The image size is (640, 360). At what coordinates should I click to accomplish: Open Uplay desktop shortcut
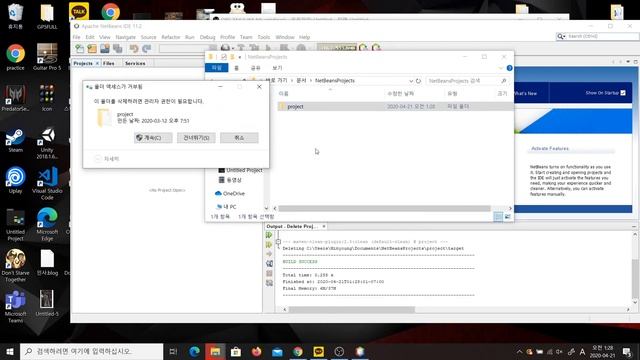(16, 180)
